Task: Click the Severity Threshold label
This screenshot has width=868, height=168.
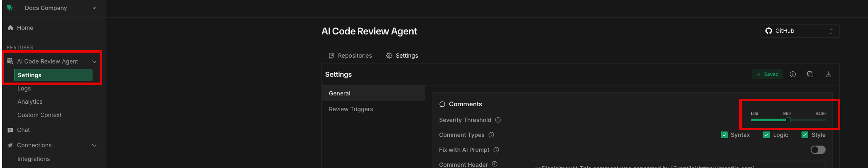Action: coord(465,120)
